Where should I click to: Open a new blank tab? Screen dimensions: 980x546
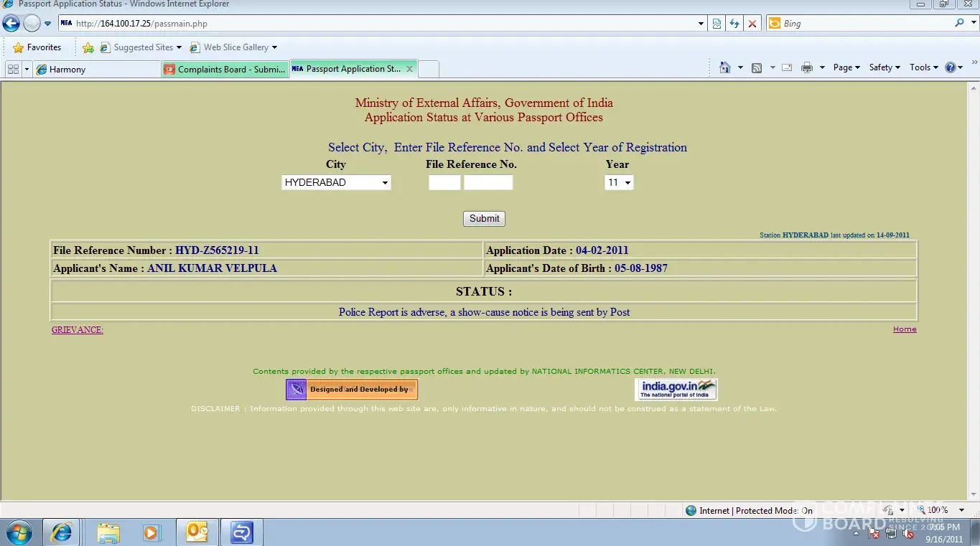tap(428, 70)
